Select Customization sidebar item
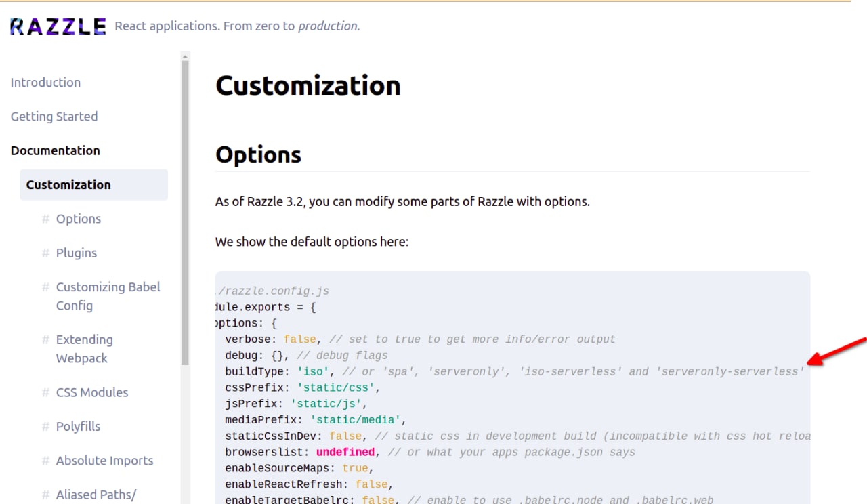This screenshot has width=867, height=504. tap(93, 185)
